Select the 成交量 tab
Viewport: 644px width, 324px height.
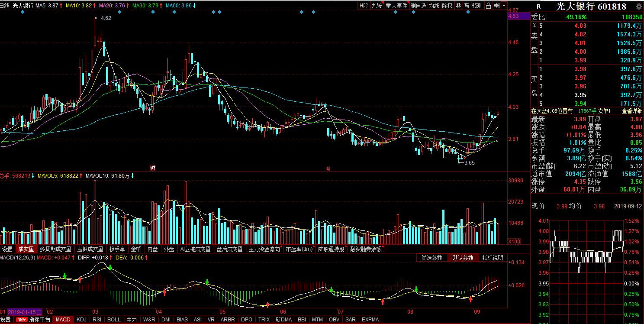coord(26,249)
